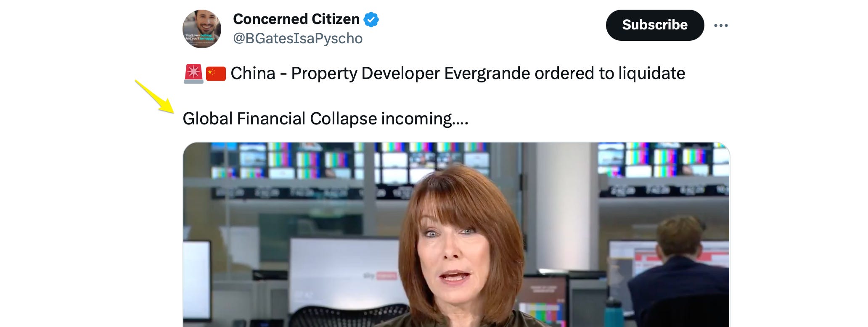
Task: Click the Subscribe button
Action: (x=655, y=25)
